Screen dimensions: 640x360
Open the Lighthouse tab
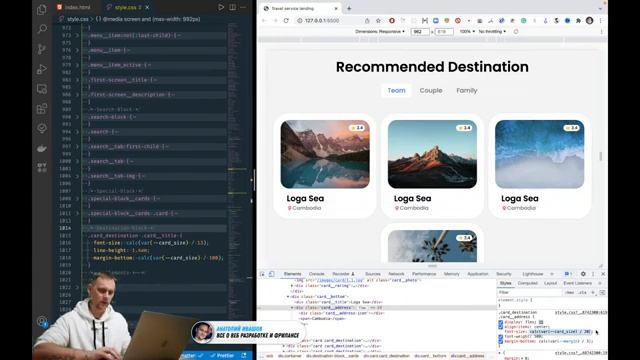[533, 274]
